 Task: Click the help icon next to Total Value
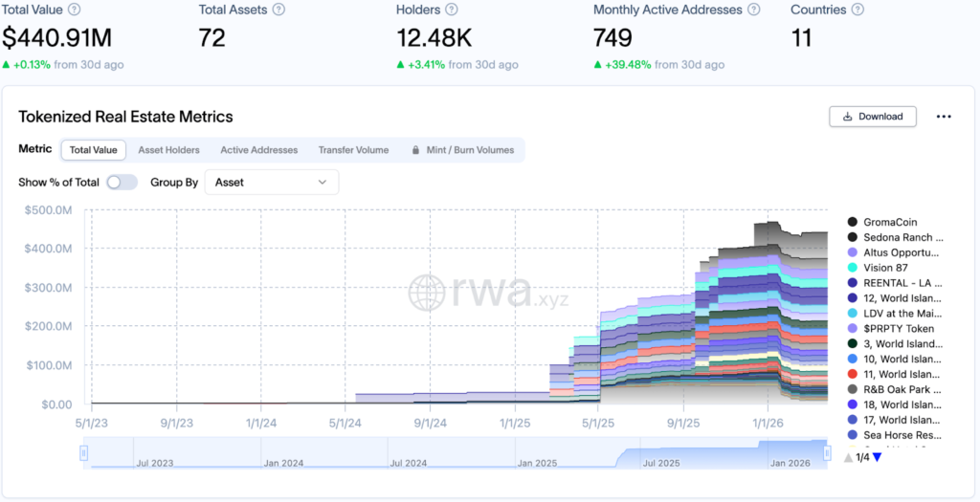click(x=75, y=10)
